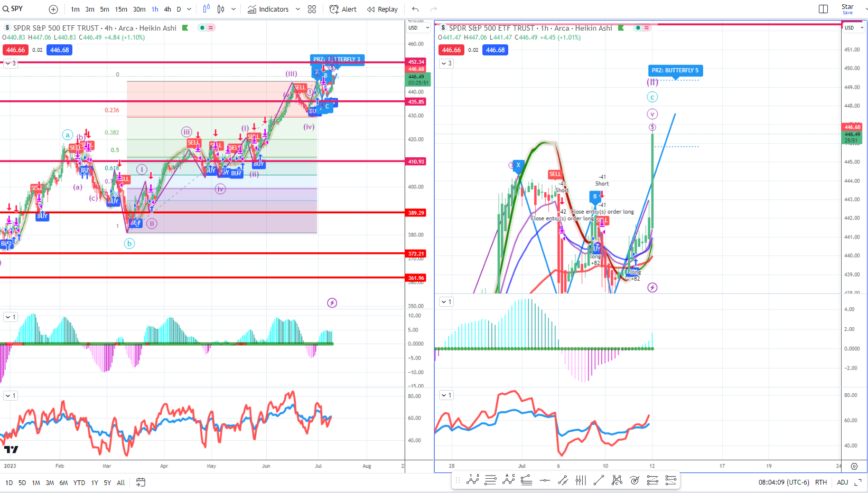
Task: Set the date range to 1Y
Action: (95, 482)
